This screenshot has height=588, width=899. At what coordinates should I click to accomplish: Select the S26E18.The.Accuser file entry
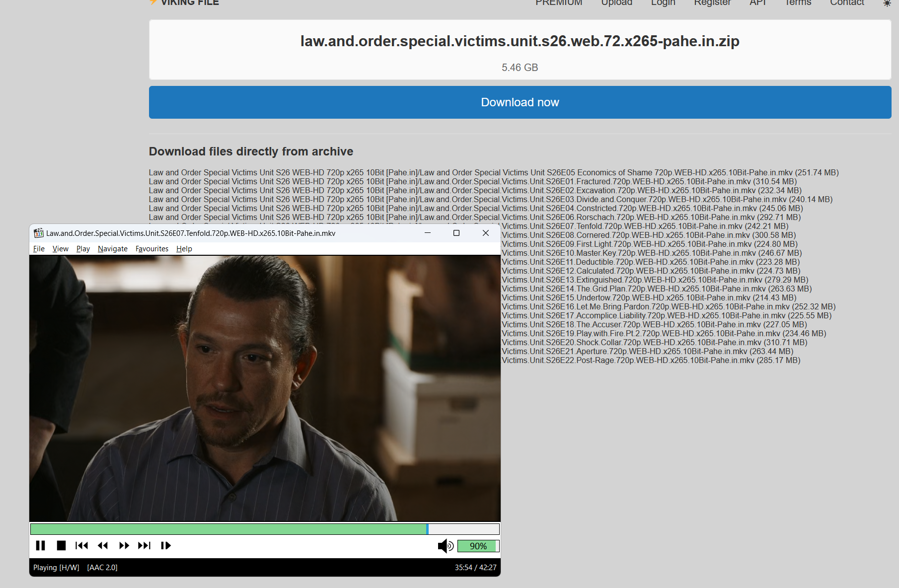(x=654, y=325)
